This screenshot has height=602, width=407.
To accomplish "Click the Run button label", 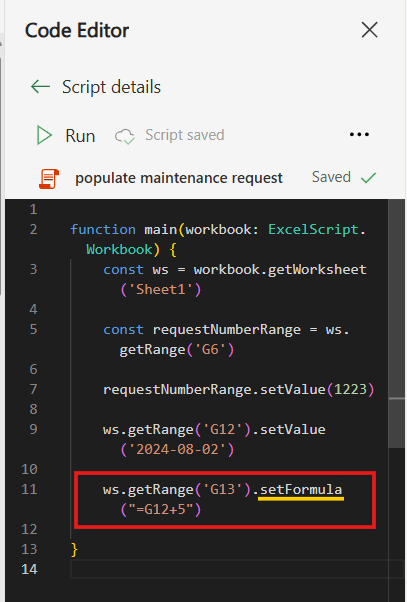I will pos(80,136).
